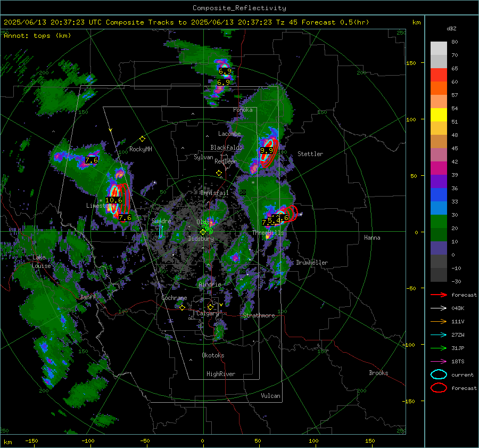Select the yellow diamond marker at Didsbury
The width and height of the screenshot is (479, 448).
(x=203, y=232)
